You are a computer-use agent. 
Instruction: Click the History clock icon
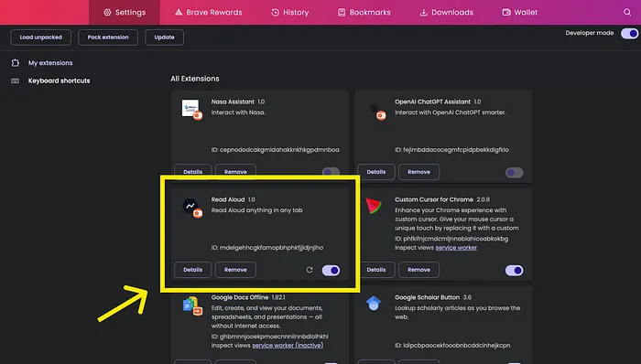pyautogui.click(x=275, y=12)
